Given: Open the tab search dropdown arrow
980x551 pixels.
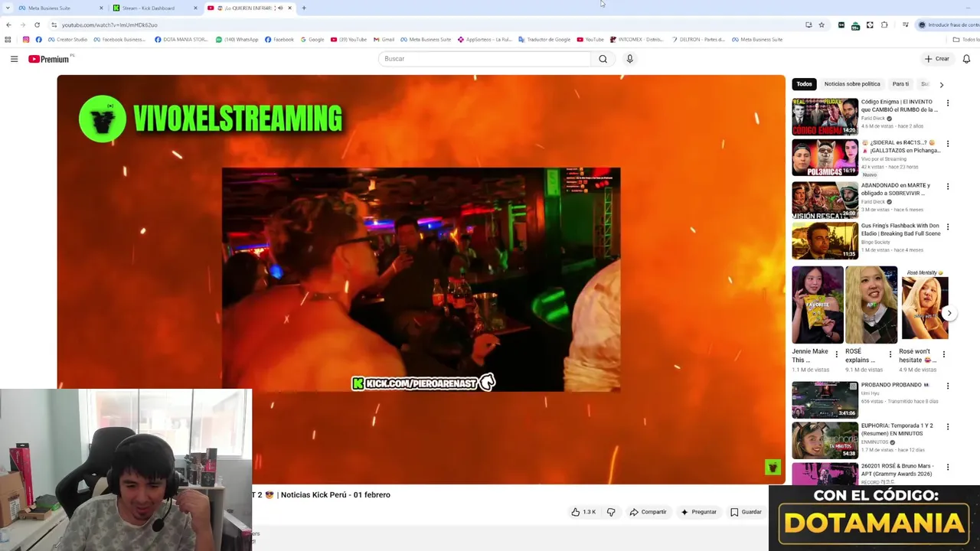Looking at the screenshot, I should [x=8, y=8].
